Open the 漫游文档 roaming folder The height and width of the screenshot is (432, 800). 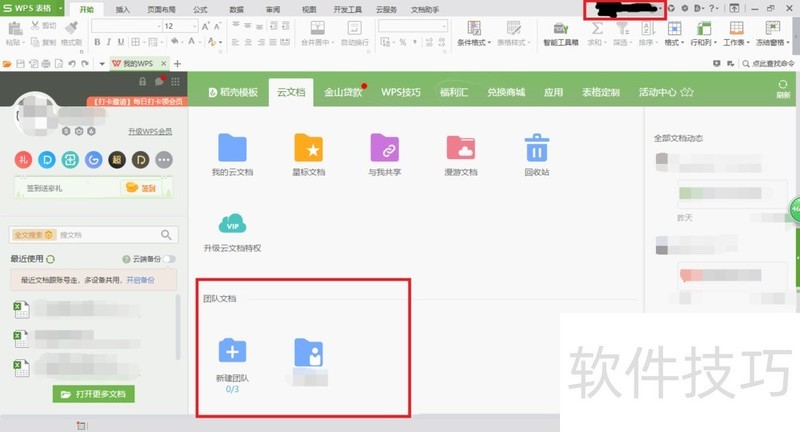(461, 148)
